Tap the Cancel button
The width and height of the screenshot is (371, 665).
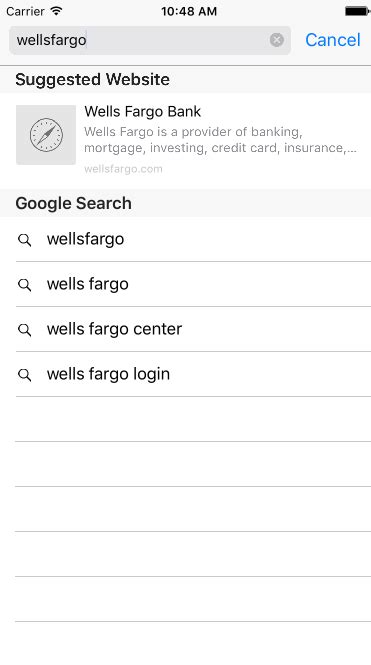tap(333, 40)
